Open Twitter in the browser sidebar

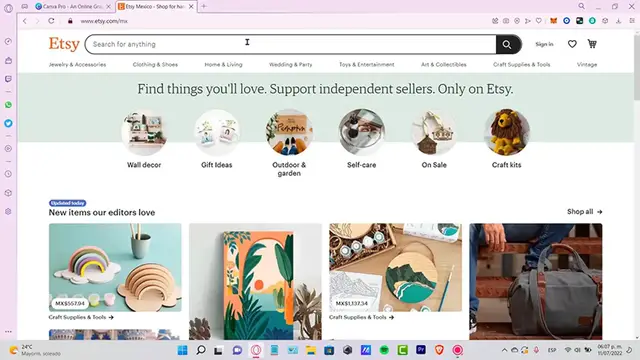point(8,123)
